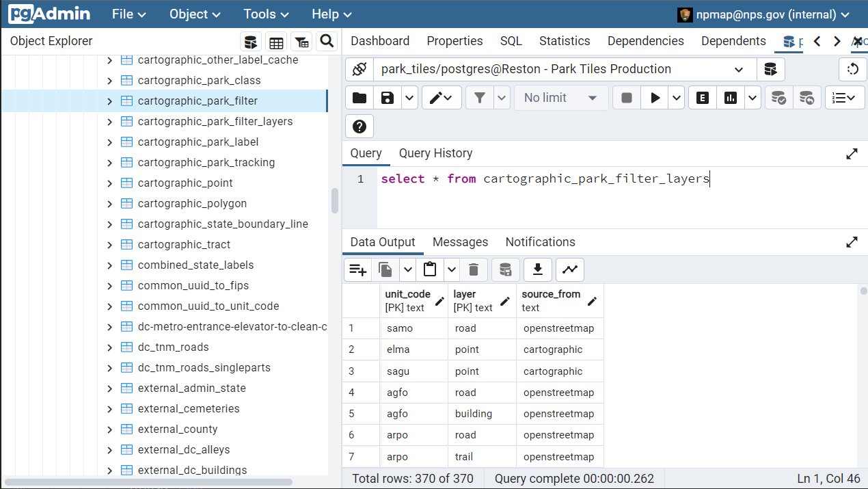The image size is (868, 489).
Task: Open the filter options dropdown arrow
Action: click(502, 98)
